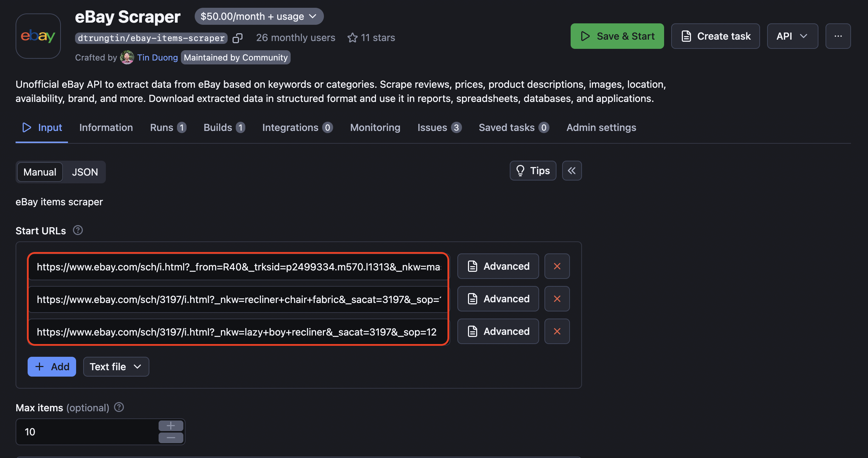Collapse the input panel via double-chevron icon
Screen dimensions: 868x458
[572, 171]
